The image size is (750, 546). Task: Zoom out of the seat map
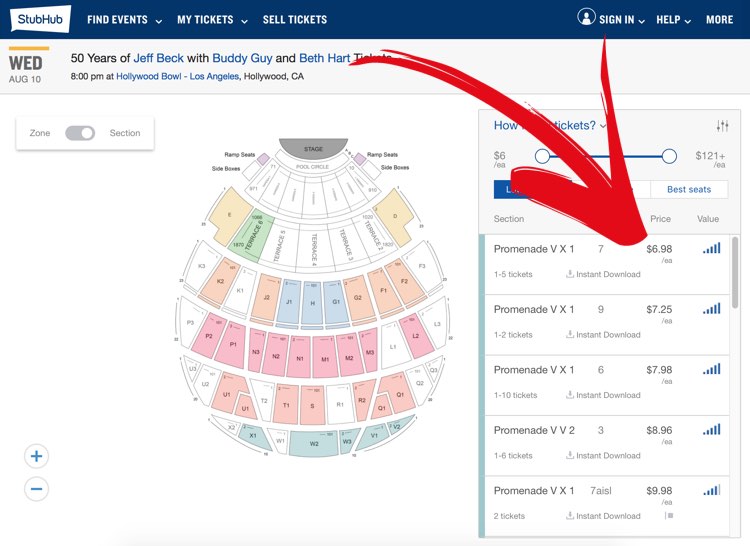(36, 489)
